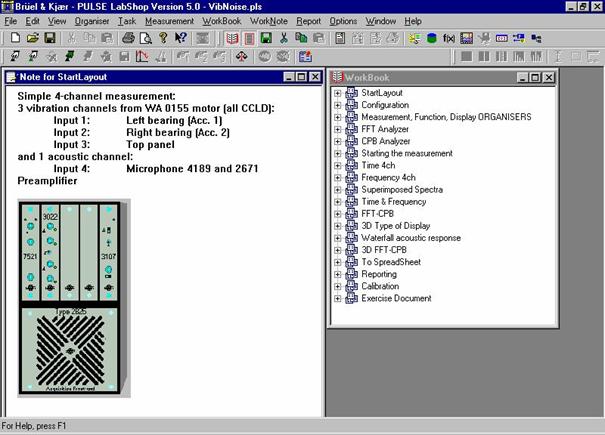Click the New document toolbar icon
This screenshot has height=435, width=605.
click(x=14, y=38)
